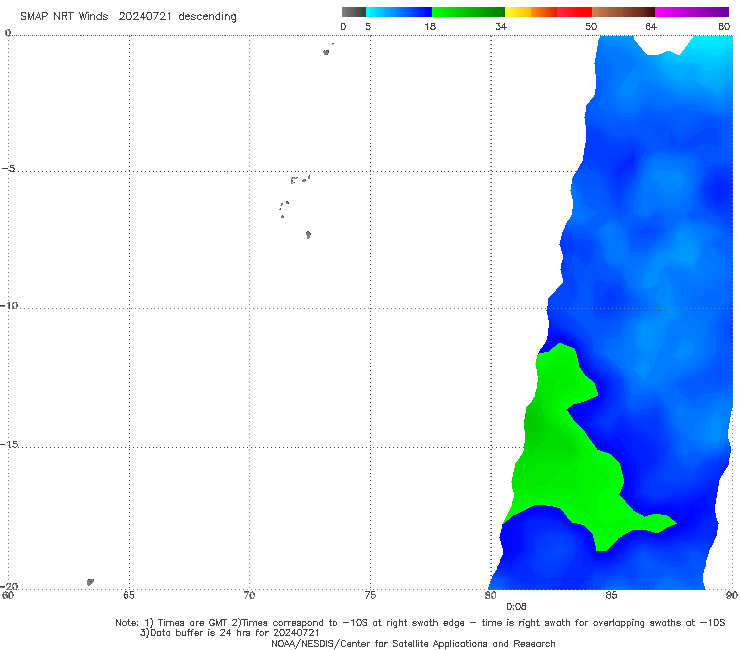Click the latitude label '-15'

tap(9, 444)
